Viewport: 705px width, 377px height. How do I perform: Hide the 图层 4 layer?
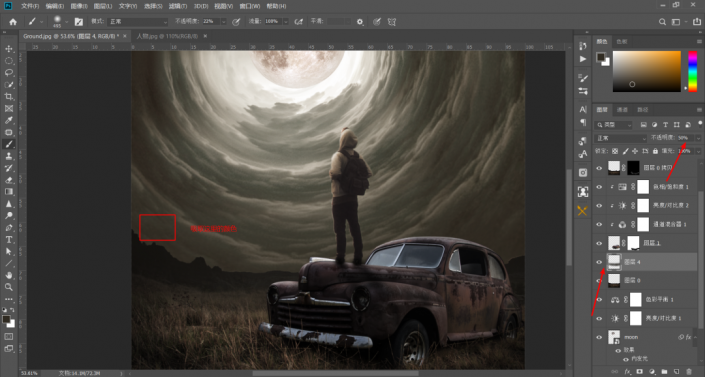(599, 262)
